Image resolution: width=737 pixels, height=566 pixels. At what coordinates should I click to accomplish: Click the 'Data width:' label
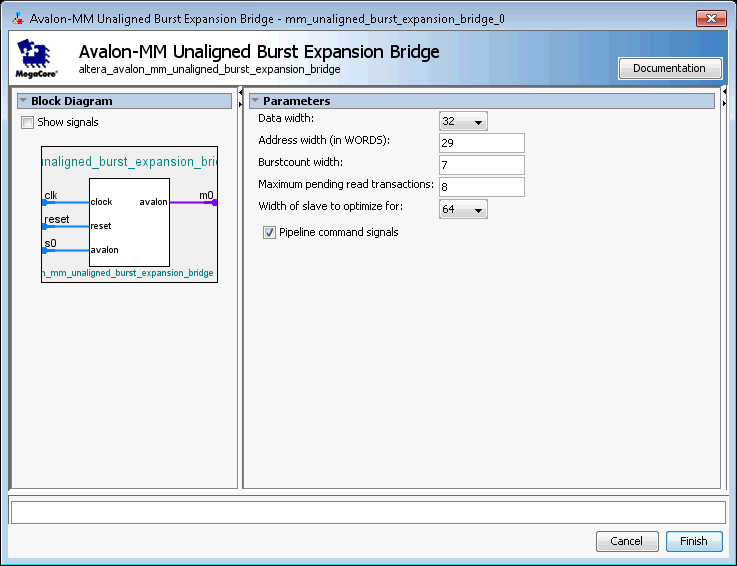click(286, 118)
